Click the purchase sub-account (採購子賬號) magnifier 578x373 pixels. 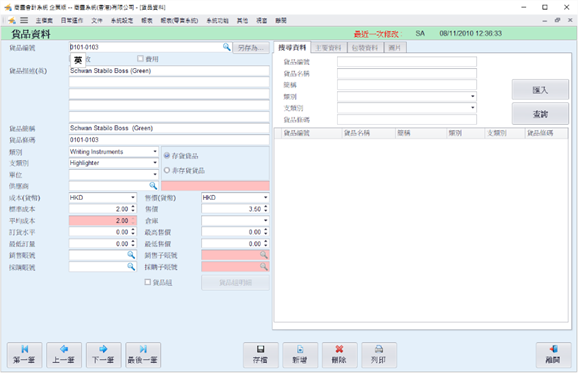tap(264, 266)
